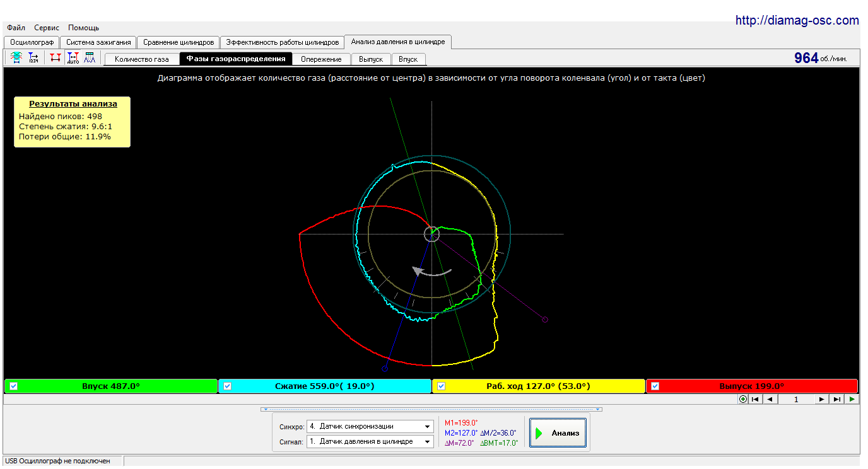Click the ΔM=72.0° value text
This screenshot has width=868, height=469.
pyautogui.click(x=459, y=443)
